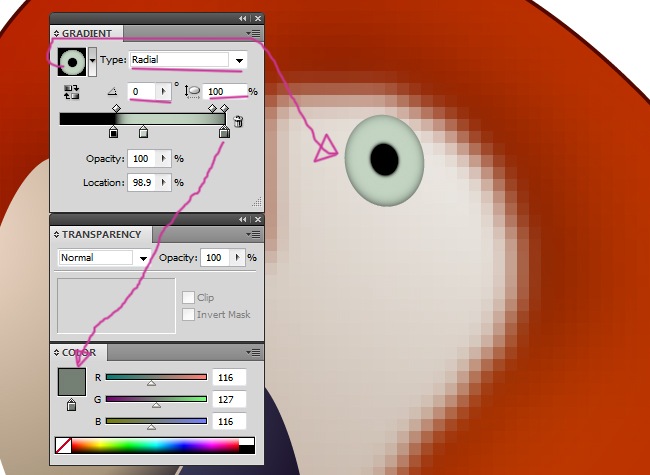Toggle the Clip checkbox

(188, 297)
